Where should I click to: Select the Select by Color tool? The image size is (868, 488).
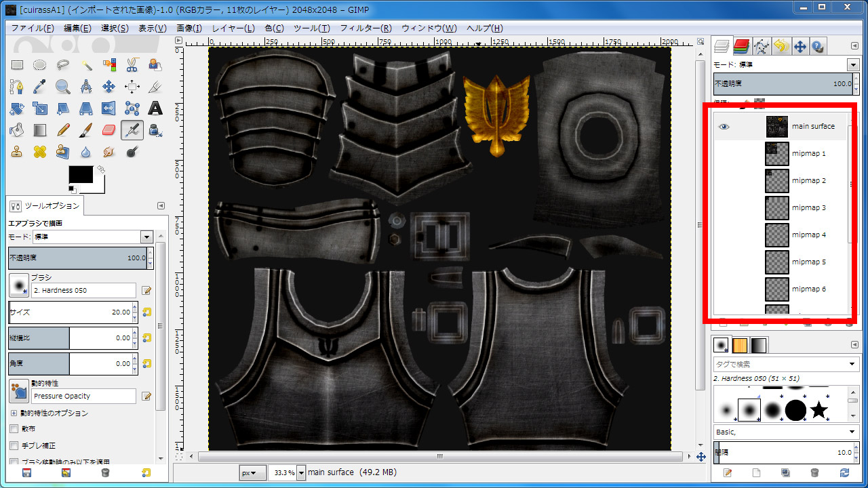109,65
